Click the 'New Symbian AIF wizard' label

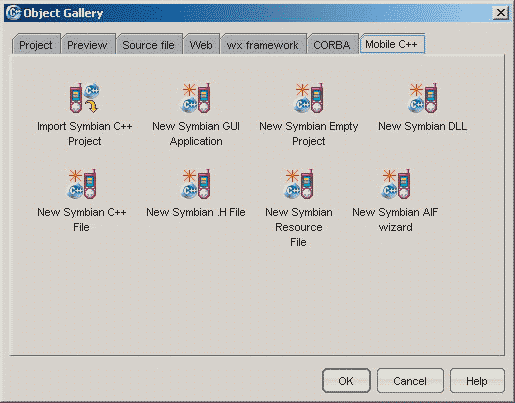click(x=395, y=220)
